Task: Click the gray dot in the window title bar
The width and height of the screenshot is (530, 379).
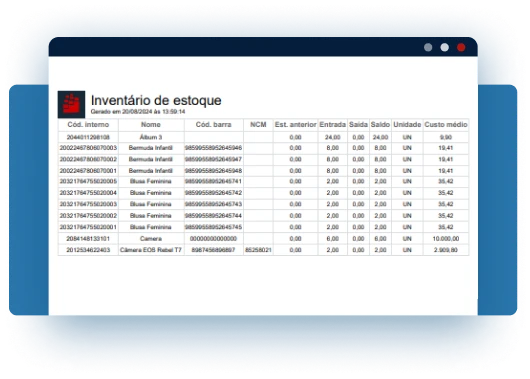Action: click(428, 47)
